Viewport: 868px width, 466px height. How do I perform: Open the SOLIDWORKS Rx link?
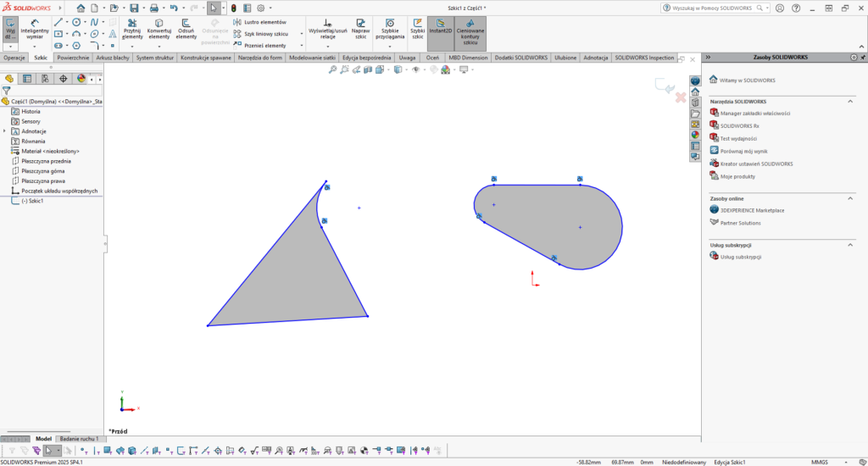click(739, 125)
